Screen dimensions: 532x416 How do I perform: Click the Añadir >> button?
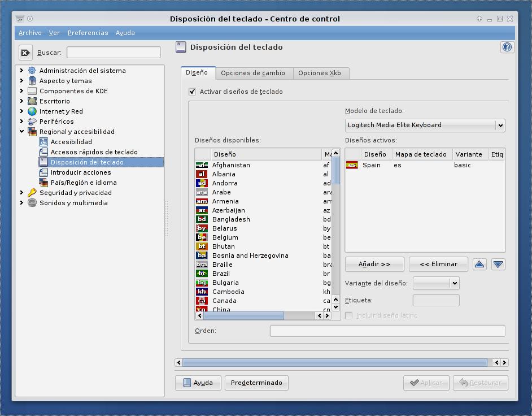click(x=374, y=264)
